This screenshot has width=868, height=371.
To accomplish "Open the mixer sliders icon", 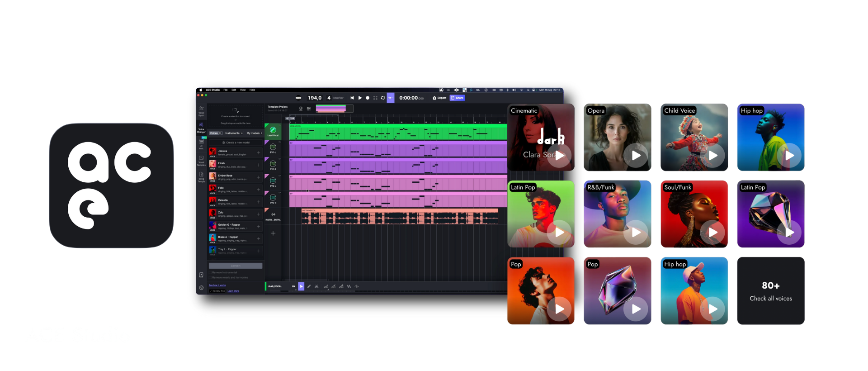I will pos(309,109).
